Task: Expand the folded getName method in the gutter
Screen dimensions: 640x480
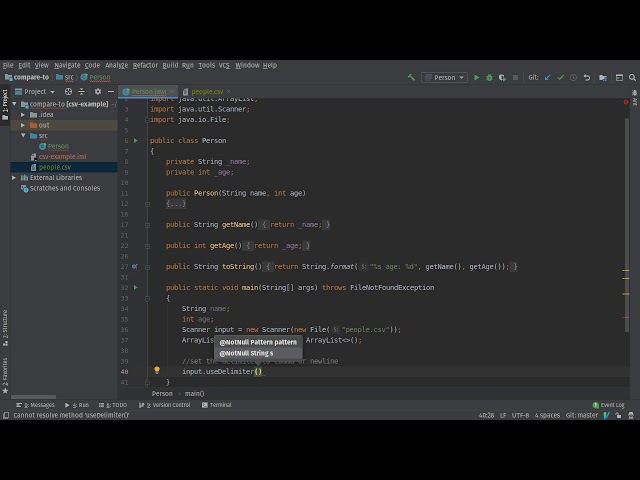Action: [x=147, y=225]
